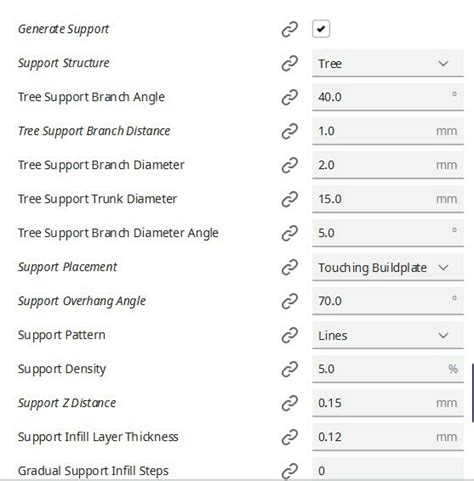
Task: Click the Support Z Distance input field
Action: pos(388,403)
